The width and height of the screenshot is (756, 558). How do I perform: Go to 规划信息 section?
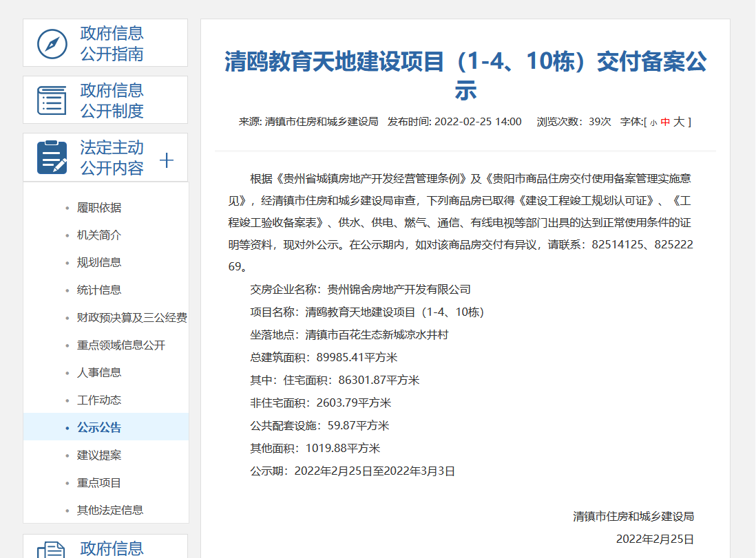(99, 263)
